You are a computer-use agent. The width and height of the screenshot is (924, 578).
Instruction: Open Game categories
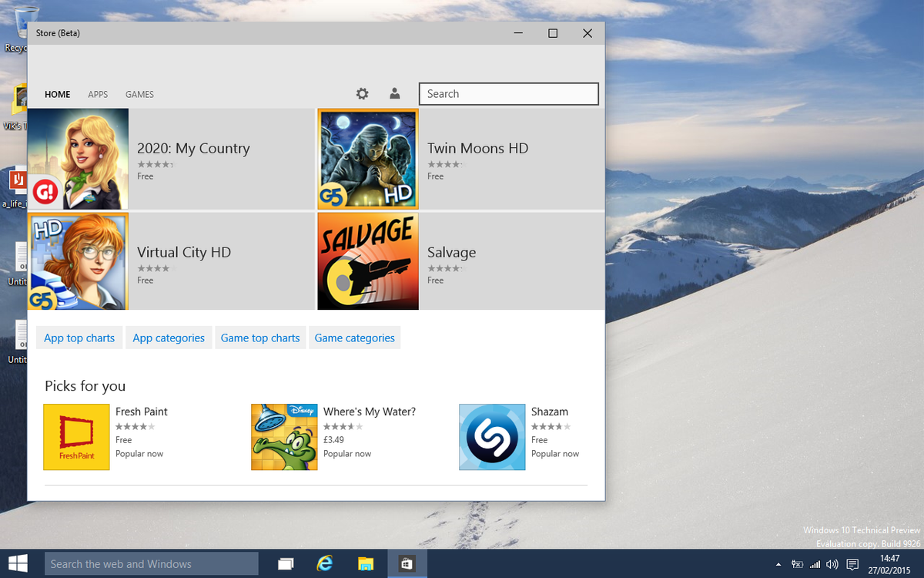point(355,338)
